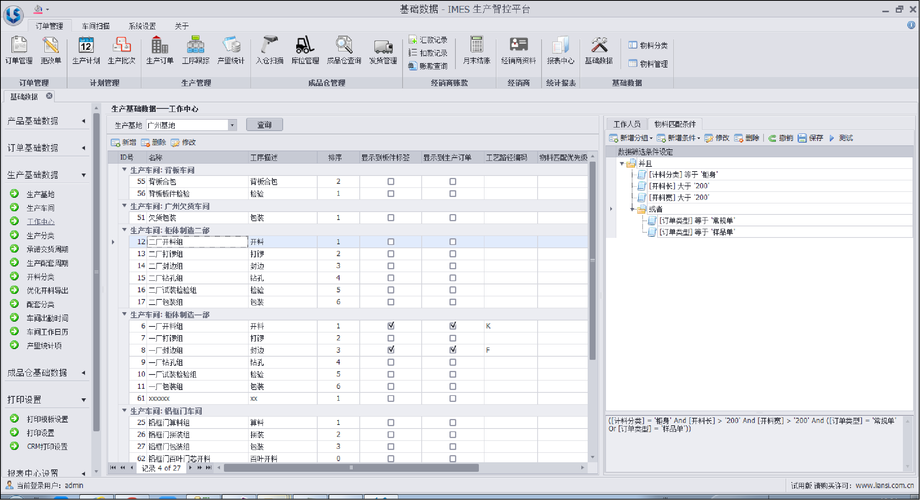Screen dimensions: 920x500
Task: Select 订单管理 ribbon tab
Action: [x=49, y=26]
